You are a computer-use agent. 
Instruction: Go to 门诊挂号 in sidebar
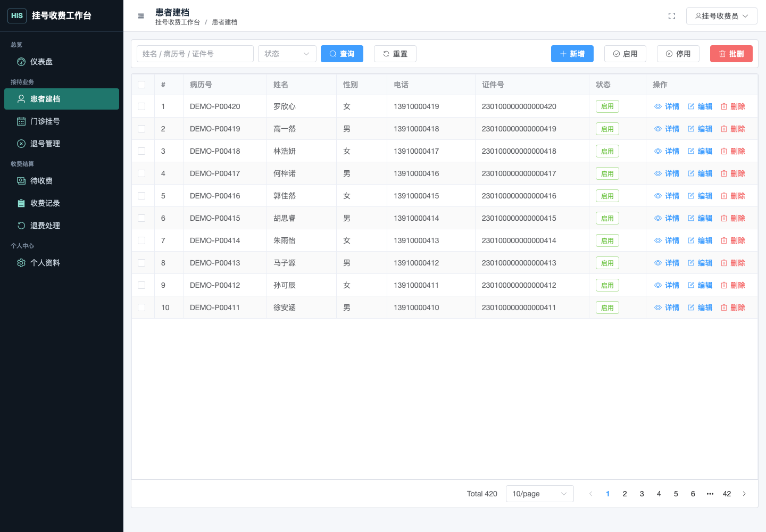coord(62,121)
